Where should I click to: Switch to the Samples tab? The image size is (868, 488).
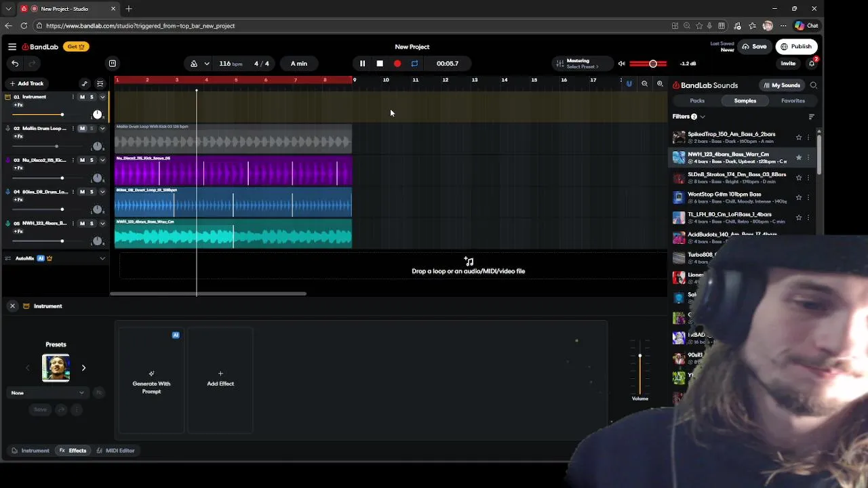coord(745,101)
